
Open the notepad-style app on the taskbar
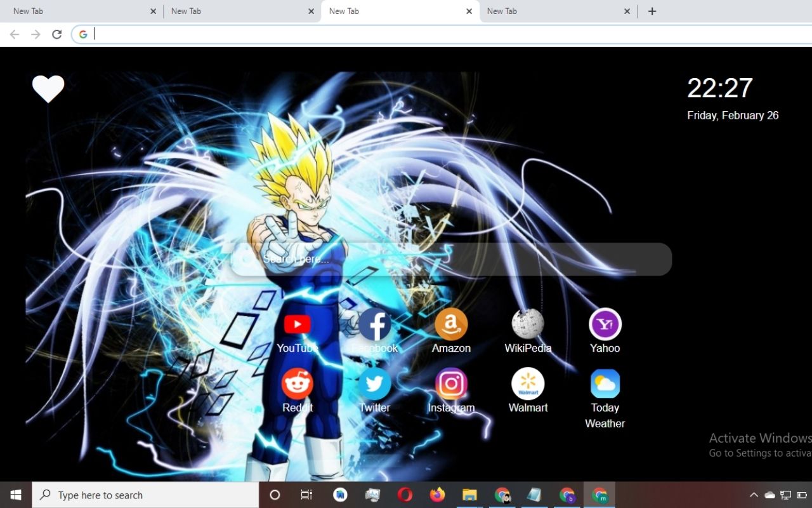click(x=534, y=495)
